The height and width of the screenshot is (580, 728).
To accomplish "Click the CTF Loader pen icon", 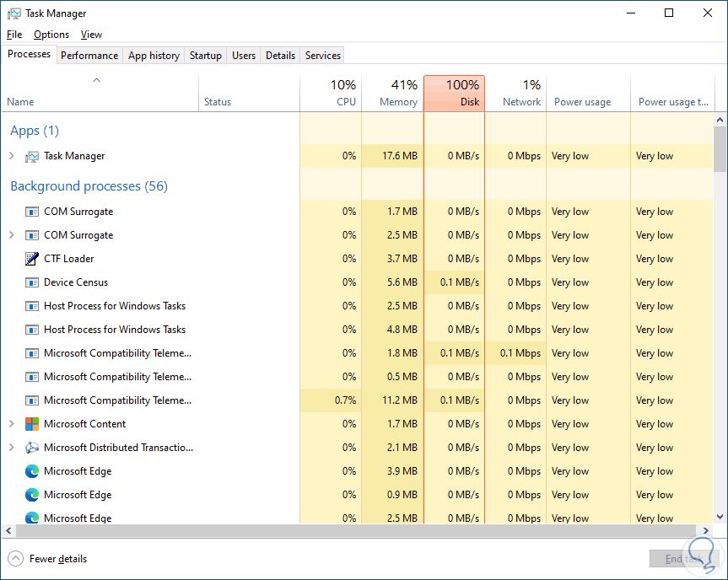I will click(32, 259).
